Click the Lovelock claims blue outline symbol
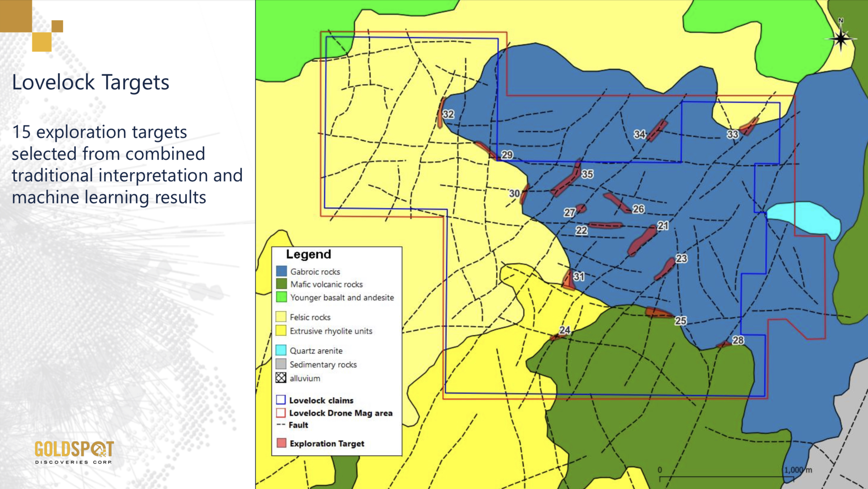This screenshot has width=868, height=489. pyautogui.click(x=281, y=400)
